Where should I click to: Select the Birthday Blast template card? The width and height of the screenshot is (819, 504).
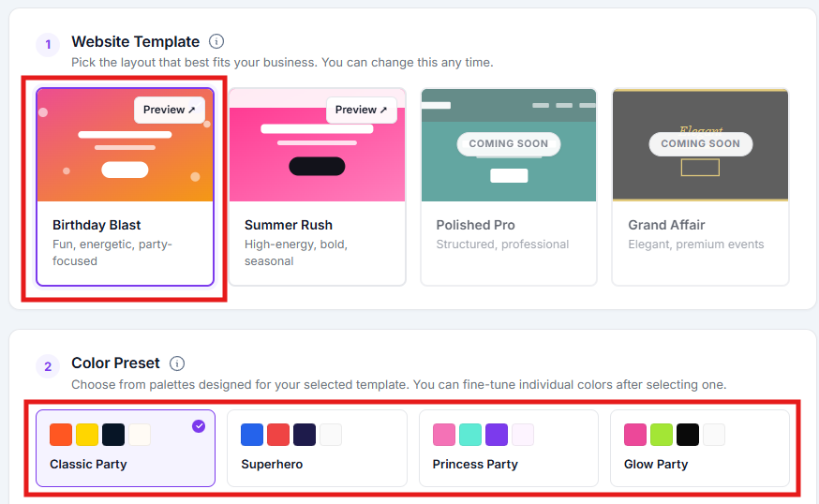coord(126,187)
